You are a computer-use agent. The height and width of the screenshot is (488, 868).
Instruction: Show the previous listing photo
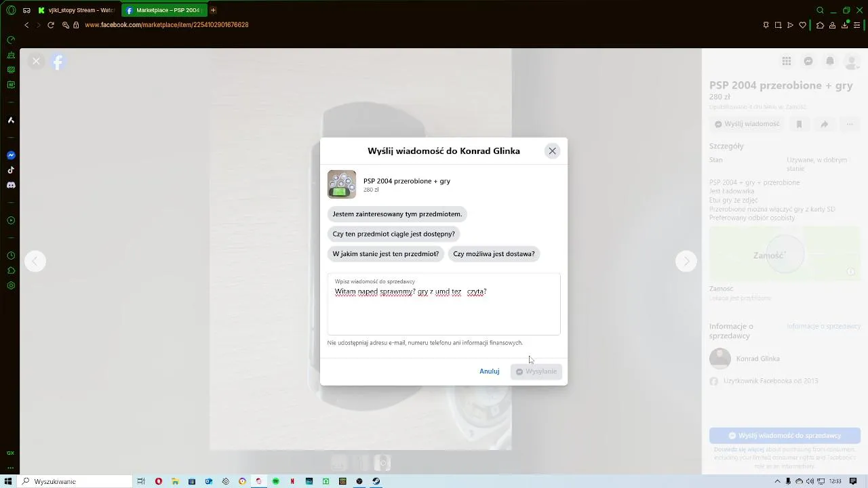[x=35, y=261]
